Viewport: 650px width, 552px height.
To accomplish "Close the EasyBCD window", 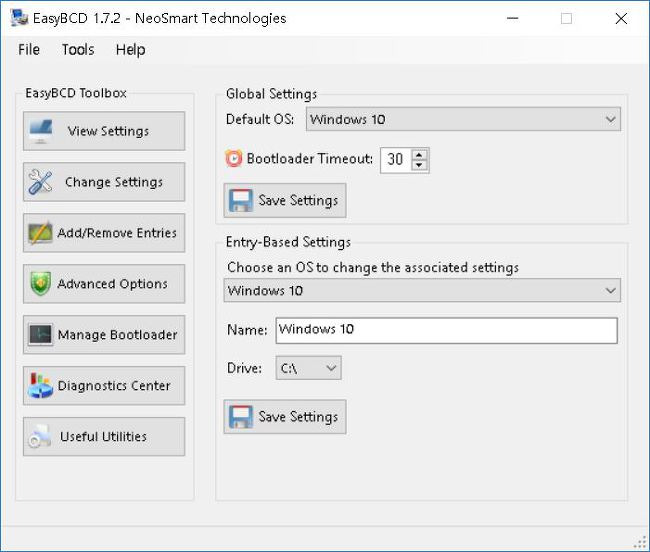I will tap(621, 18).
